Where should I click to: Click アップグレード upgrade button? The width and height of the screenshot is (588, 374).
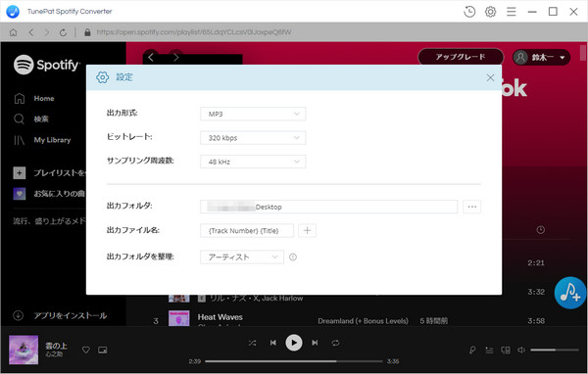(461, 57)
